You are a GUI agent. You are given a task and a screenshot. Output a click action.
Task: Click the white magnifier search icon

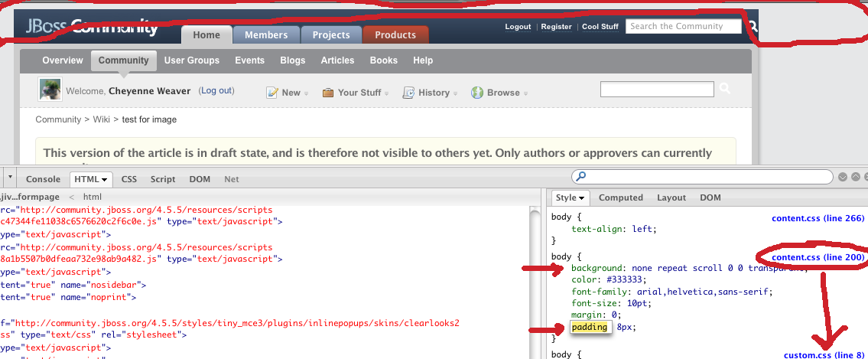tap(724, 90)
